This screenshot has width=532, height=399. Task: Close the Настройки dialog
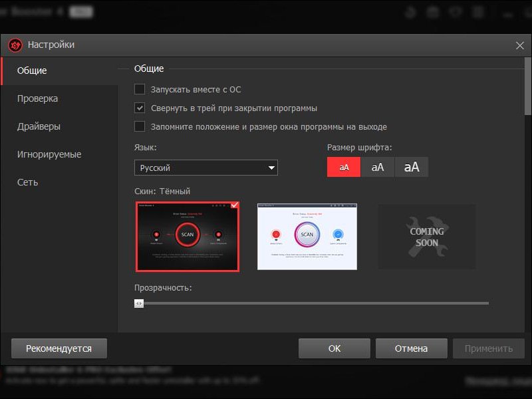(520, 45)
